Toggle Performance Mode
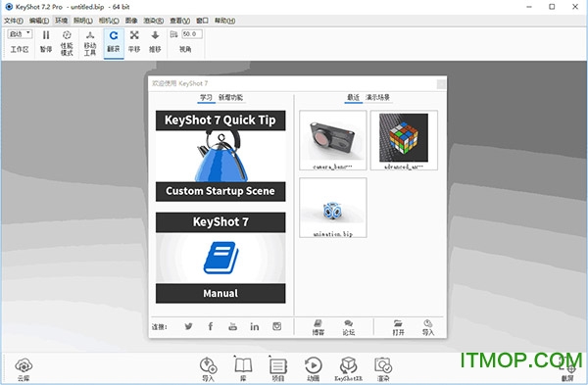The width and height of the screenshot is (588, 385). tap(67, 43)
